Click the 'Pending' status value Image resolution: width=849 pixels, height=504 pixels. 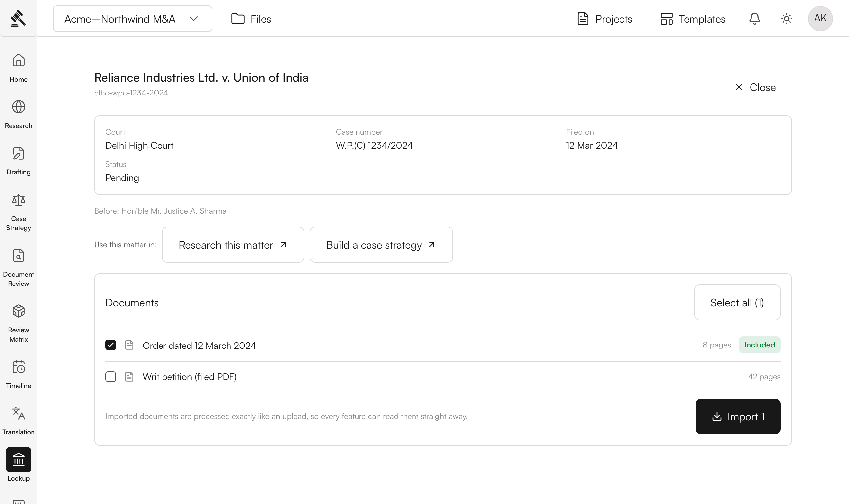[122, 178]
